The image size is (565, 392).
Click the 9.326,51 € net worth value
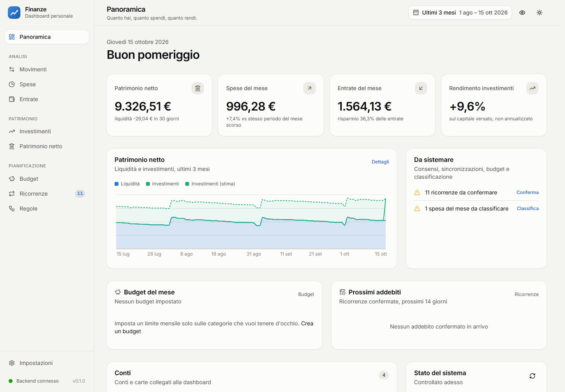click(x=143, y=106)
